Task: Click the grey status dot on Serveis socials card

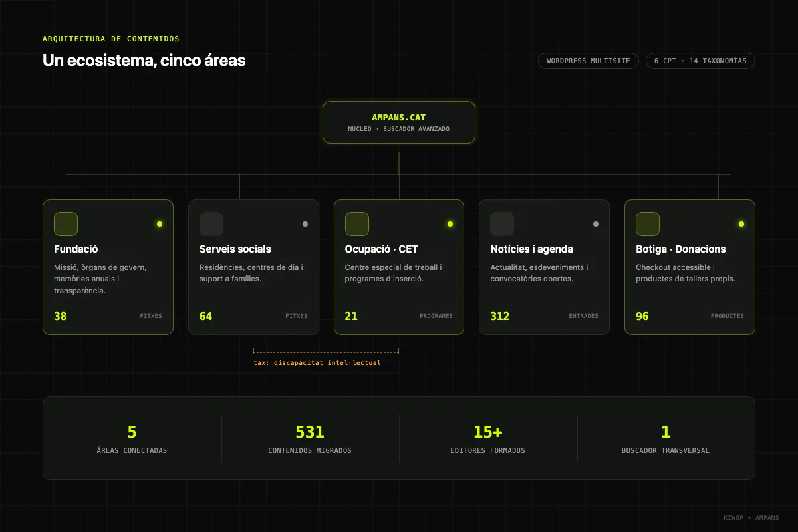Action: coord(305,224)
